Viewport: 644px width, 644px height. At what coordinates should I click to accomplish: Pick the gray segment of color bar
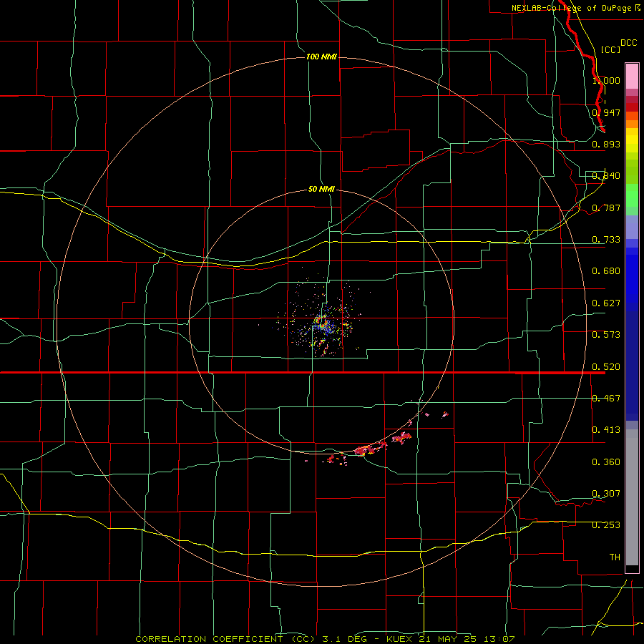632,497
